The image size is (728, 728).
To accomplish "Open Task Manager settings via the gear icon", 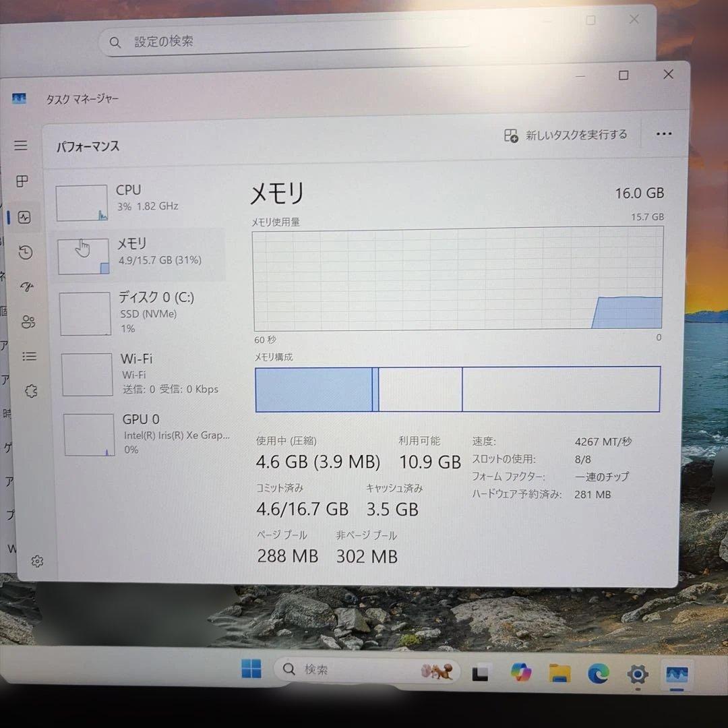I will tap(37, 561).
